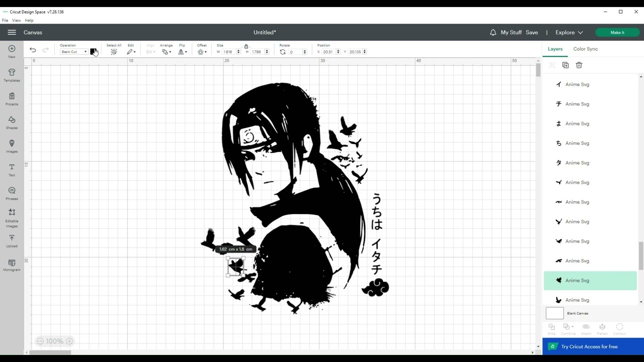Open the Explore machine dropdown
Viewport: 644px width, 362px height.
pyautogui.click(x=569, y=32)
